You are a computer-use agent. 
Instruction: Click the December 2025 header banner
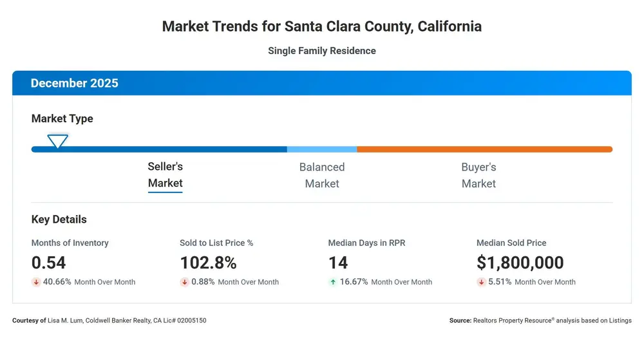322,83
